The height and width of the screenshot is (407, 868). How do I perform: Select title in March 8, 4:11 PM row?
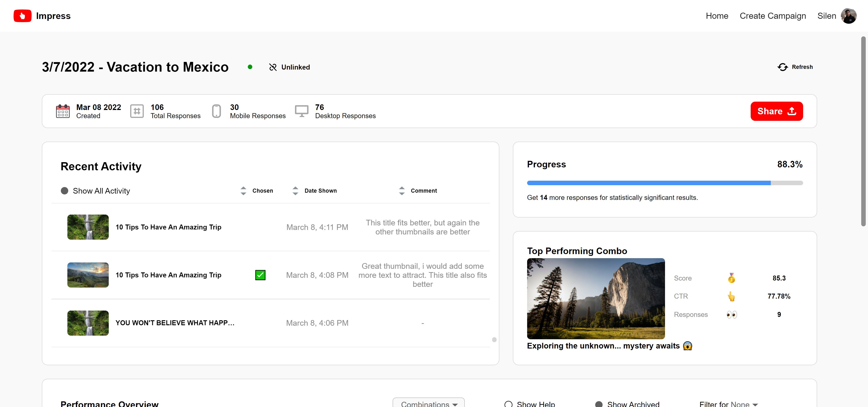click(168, 227)
